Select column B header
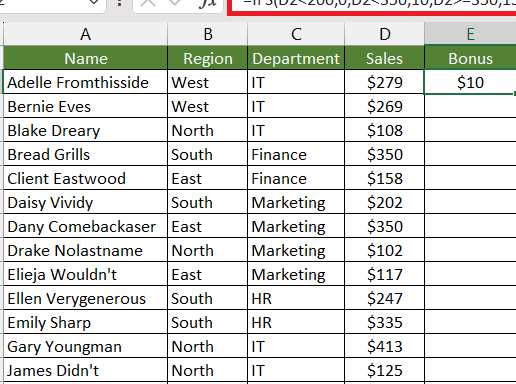516x384 pixels. coord(208,34)
